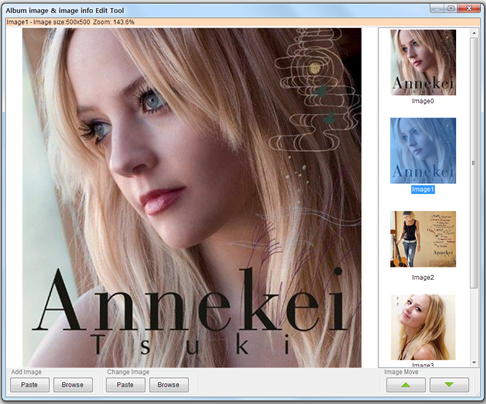Click thumbnail list scrollbar up arrow
Viewport: 486px width, 404px height.
pos(474,33)
